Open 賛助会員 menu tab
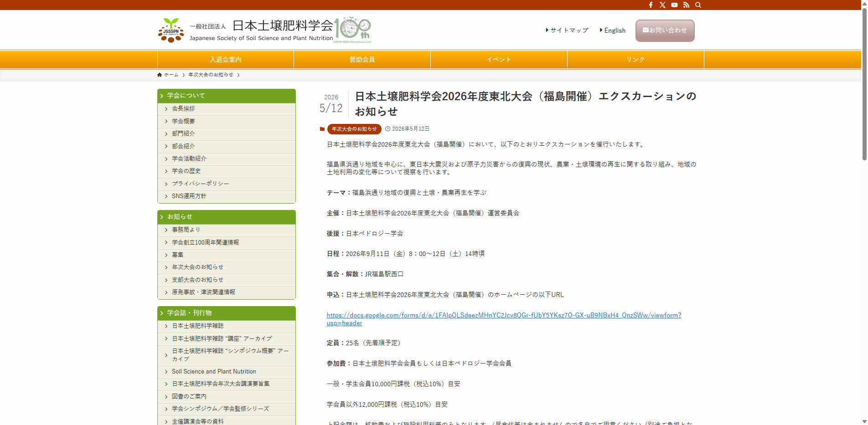This screenshot has height=425, width=868. click(362, 60)
